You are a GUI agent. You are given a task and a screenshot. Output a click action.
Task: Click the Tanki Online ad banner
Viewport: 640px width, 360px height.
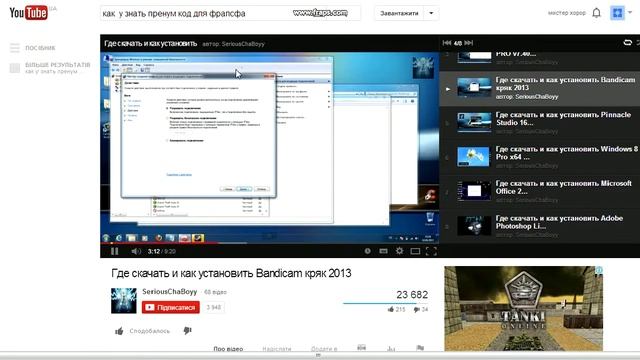pos(523,309)
